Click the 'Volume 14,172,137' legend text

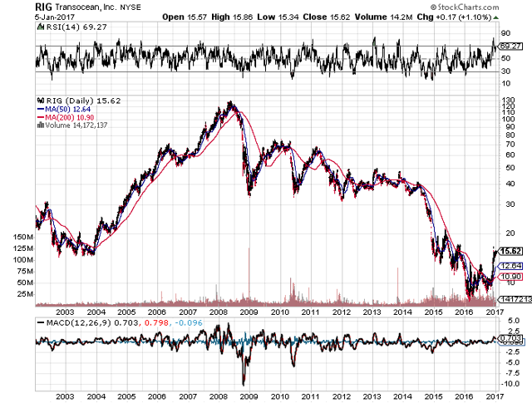coord(76,125)
